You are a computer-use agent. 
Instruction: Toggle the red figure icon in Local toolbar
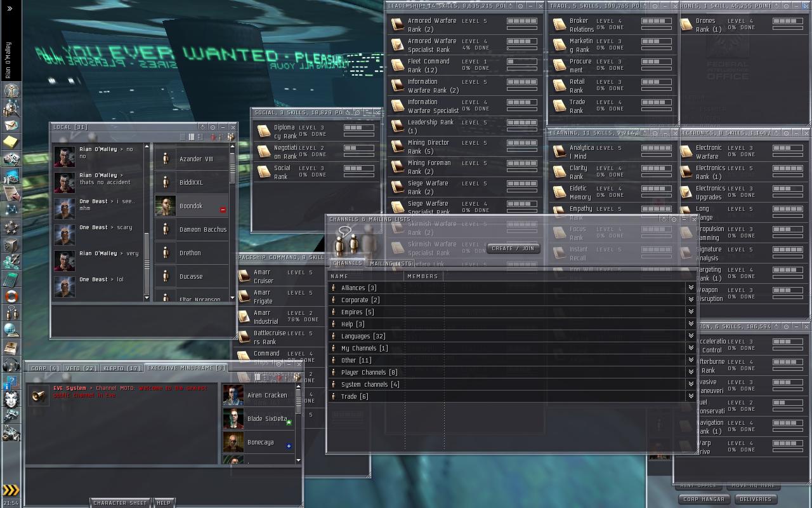tap(214, 137)
